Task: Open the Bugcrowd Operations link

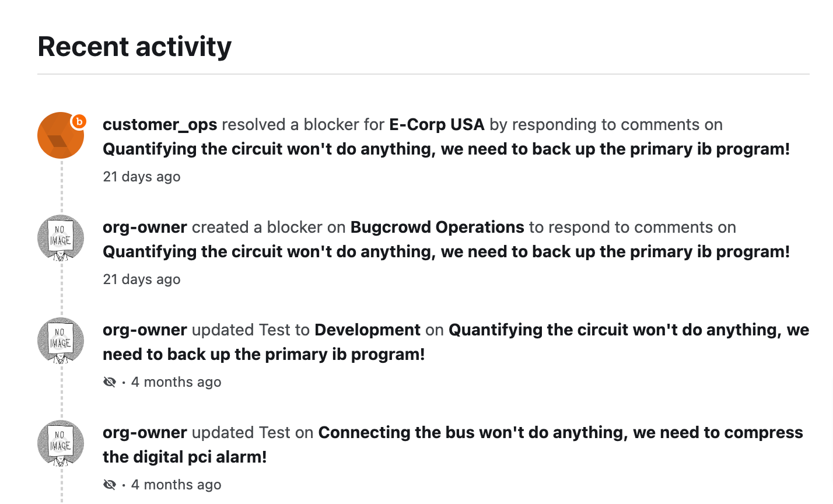Action: 437,228
